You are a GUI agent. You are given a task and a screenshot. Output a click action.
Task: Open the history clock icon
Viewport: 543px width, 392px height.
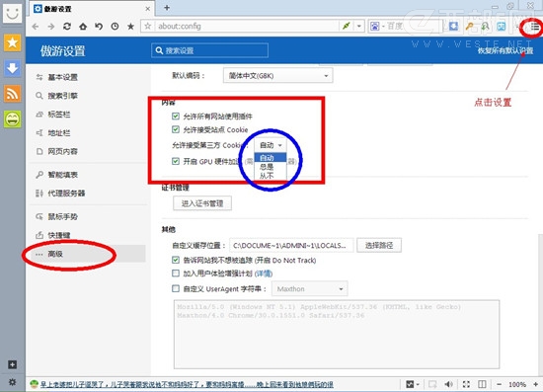[x=115, y=27]
